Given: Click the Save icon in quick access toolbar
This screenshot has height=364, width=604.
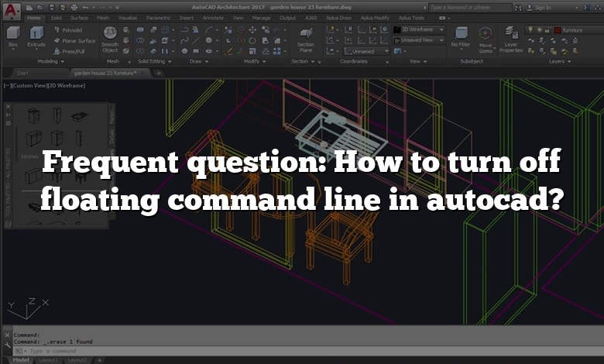Looking at the screenshot, I should (52, 7).
